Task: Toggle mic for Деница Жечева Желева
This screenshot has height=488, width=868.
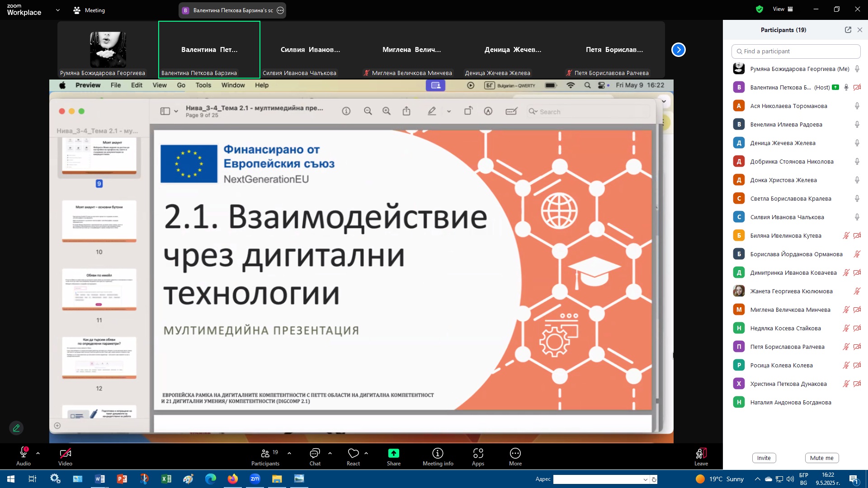Action: pyautogui.click(x=857, y=143)
